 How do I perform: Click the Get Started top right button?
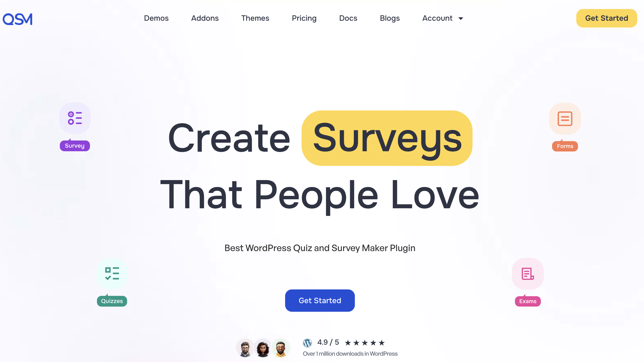point(606,18)
